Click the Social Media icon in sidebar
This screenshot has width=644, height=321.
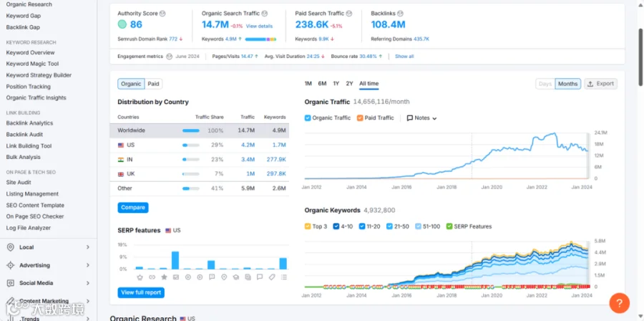[11, 283]
